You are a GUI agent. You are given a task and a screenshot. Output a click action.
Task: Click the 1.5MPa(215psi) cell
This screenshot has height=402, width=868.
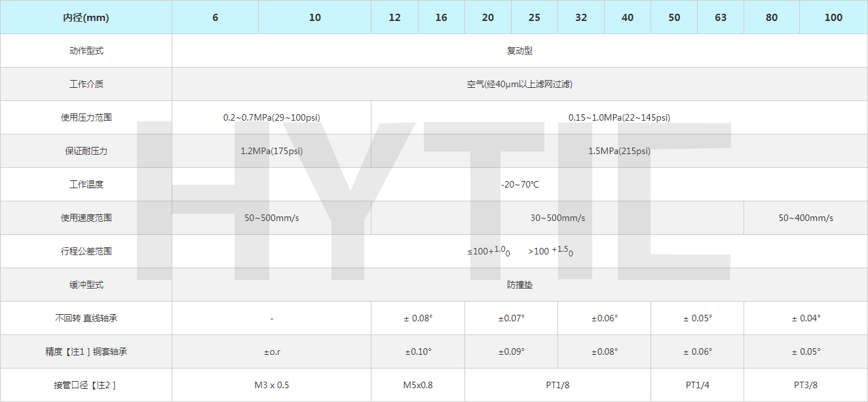(620, 151)
